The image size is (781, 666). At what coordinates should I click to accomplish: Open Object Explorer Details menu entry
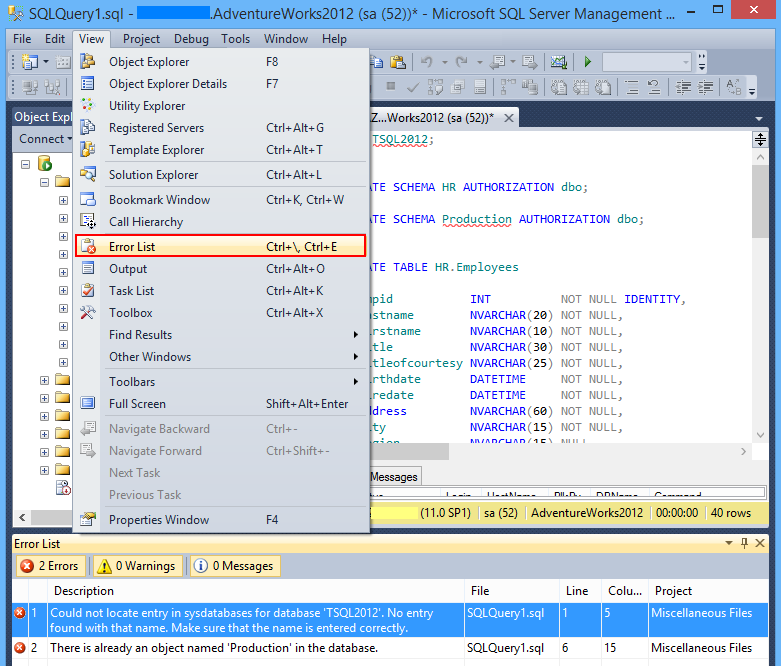167,84
